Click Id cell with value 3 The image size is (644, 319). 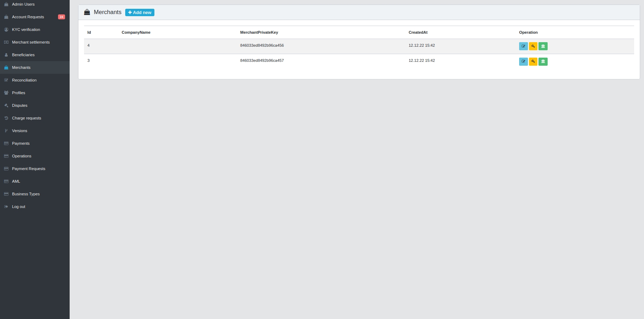click(88, 60)
